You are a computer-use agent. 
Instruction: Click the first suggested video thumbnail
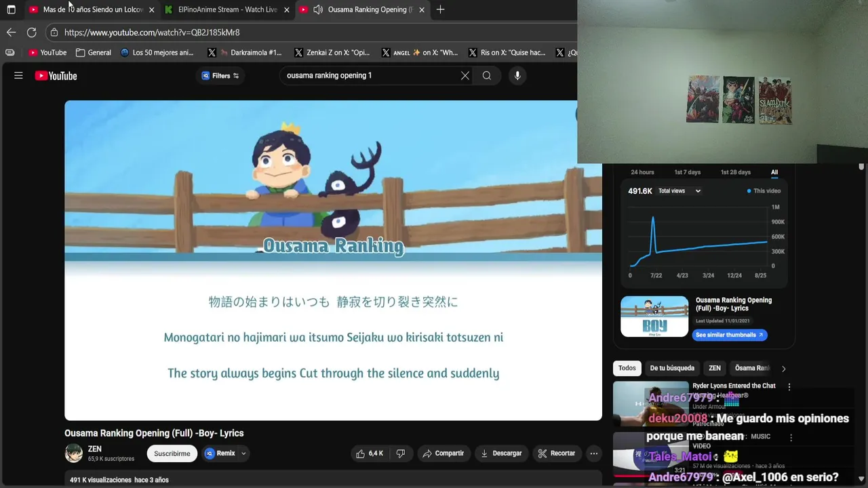[650, 403]
